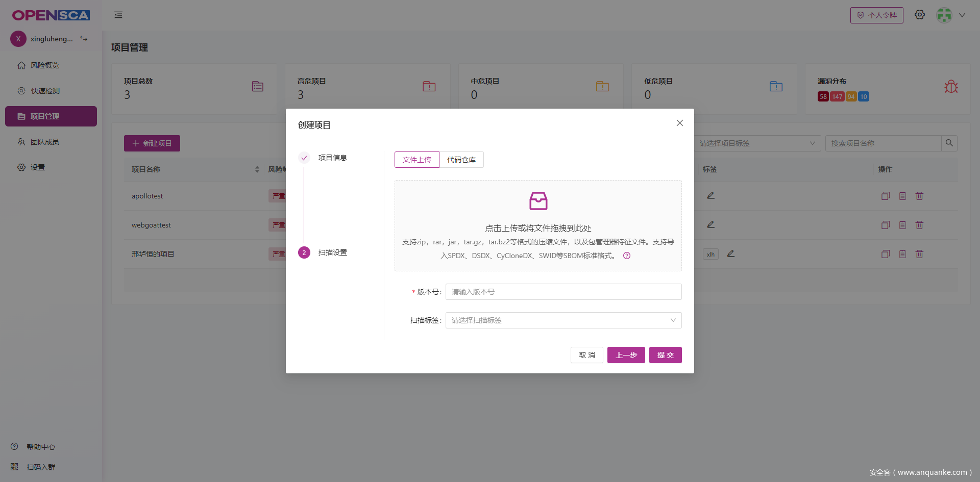
Task: Collapse the sidebar menu icon
Action: tap(118, 15)
